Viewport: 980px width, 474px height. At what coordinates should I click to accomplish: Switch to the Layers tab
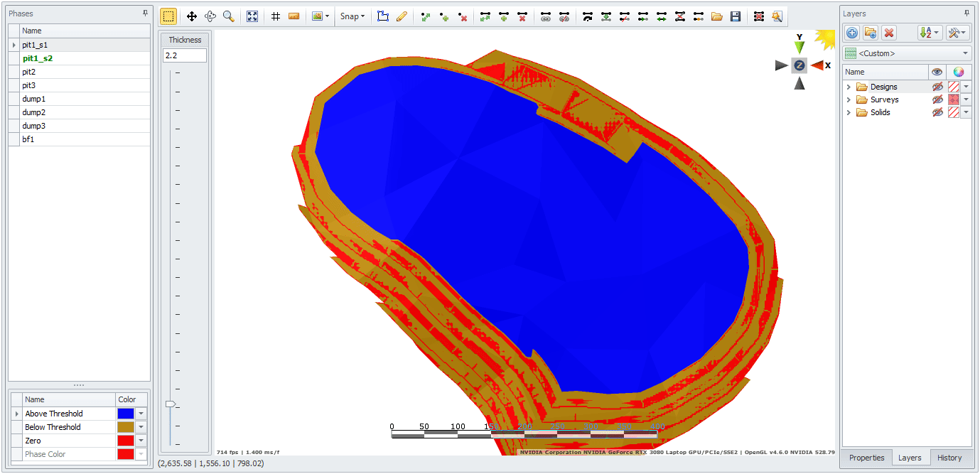910,458
